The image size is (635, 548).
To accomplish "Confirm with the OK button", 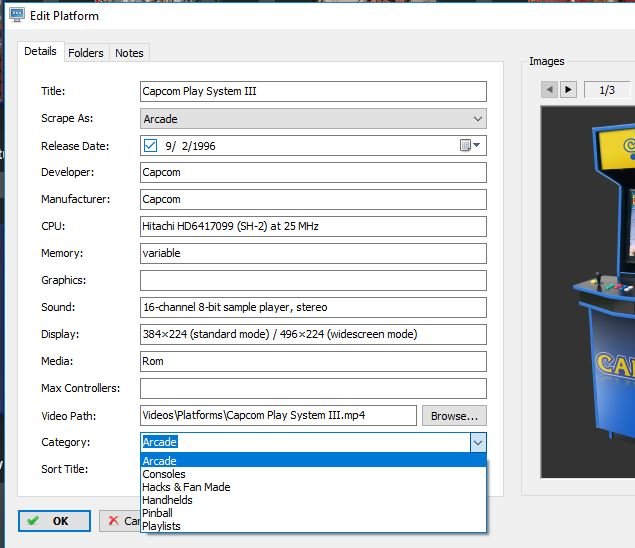I will point(54,521).
